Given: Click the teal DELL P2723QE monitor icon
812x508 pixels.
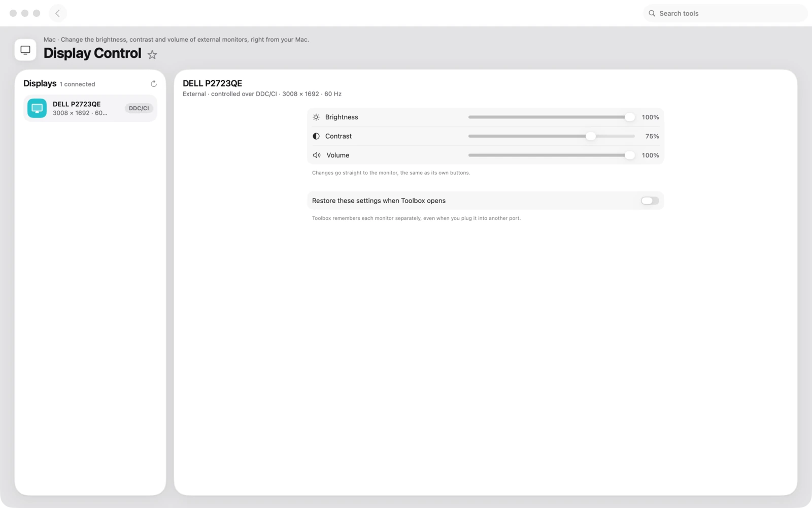Looking at the screenshot, I should 37,108.
